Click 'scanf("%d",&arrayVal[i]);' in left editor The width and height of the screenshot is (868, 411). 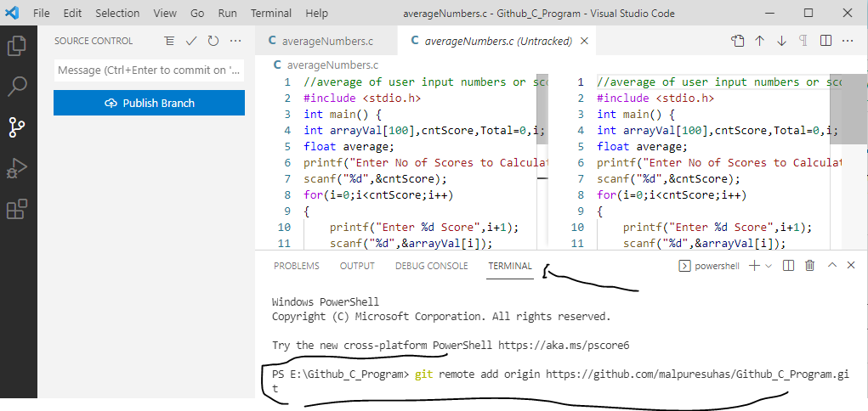tap(411, 244)
